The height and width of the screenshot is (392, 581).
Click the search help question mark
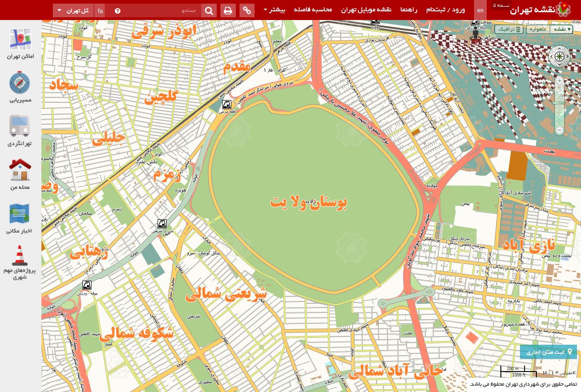coord(117,11)
